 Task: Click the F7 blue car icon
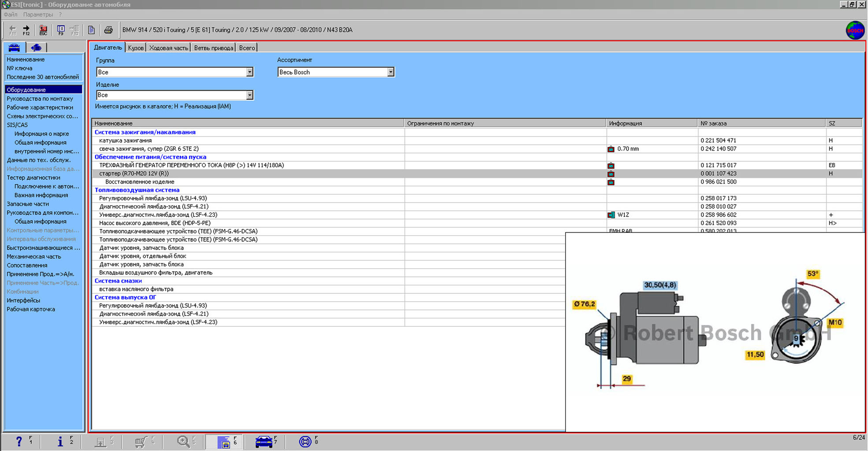pos(264,441)
